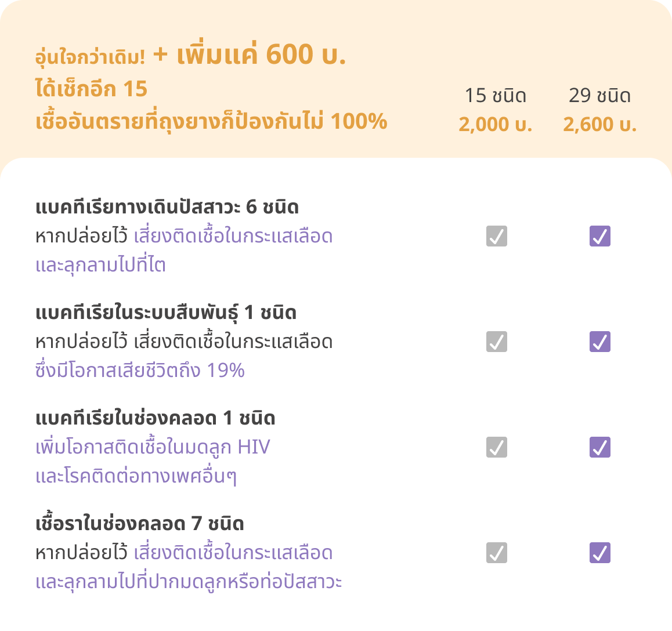672x631 pixels.
Task: Click heading เชื้อราในช่องคลอด 7 ชนิด
Action: point(140,524)
